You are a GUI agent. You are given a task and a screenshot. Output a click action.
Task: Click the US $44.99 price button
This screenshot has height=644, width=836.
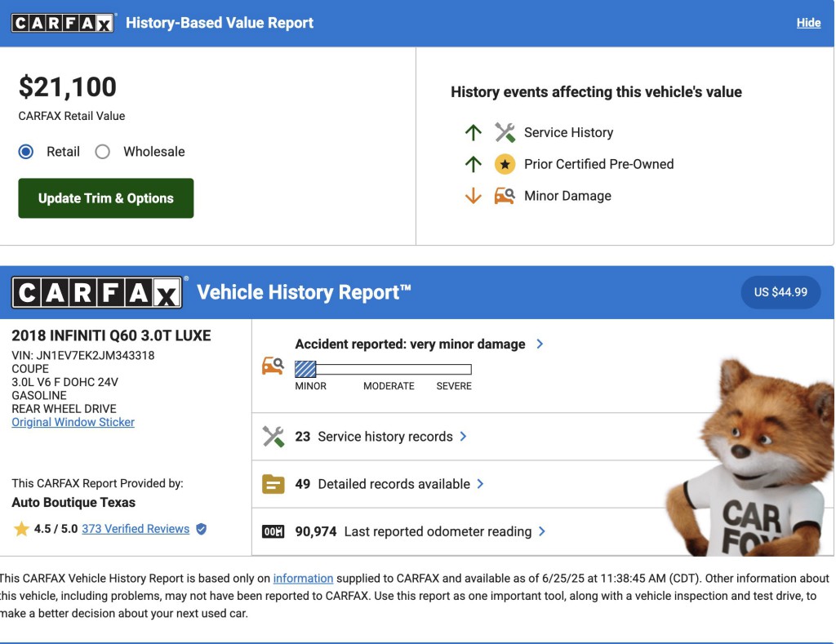point(780,292)
